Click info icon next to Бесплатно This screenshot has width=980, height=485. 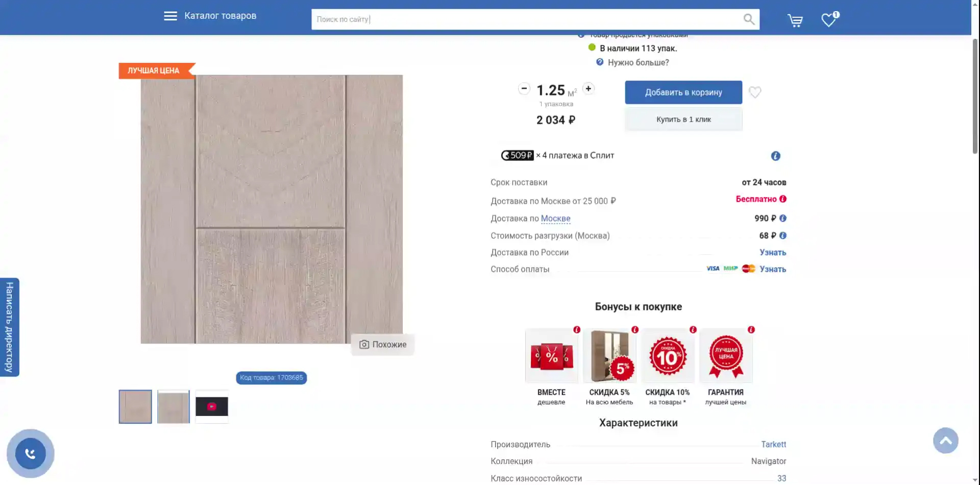coord(783,199)
